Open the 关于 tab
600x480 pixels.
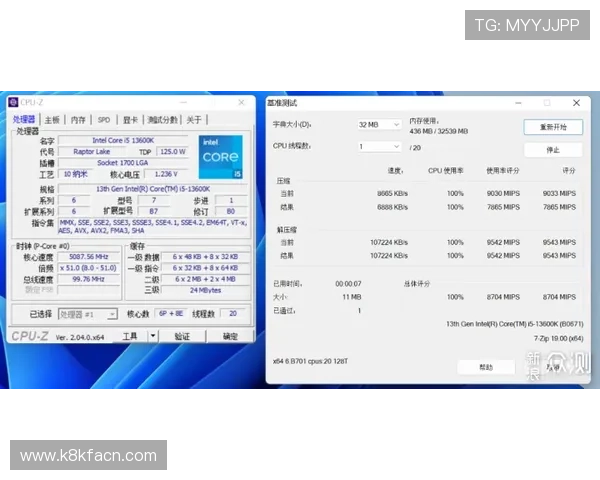click(x=194, y=120)
